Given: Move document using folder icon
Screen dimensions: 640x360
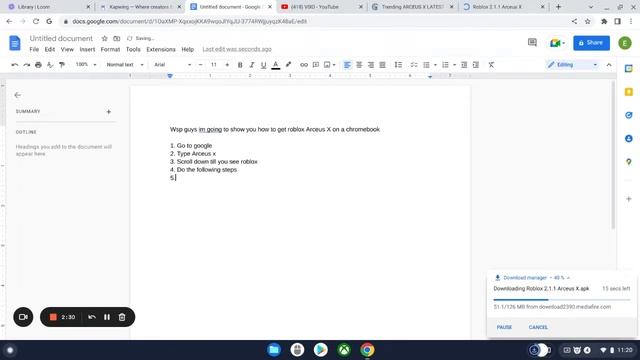Looking at the screenshot, I should coord(117,38).
